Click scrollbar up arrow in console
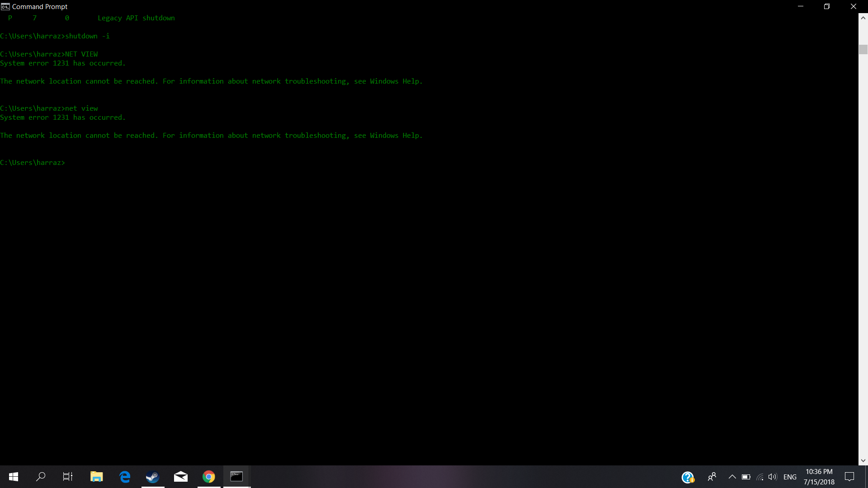The image size is (868, 488). point(863,18)
